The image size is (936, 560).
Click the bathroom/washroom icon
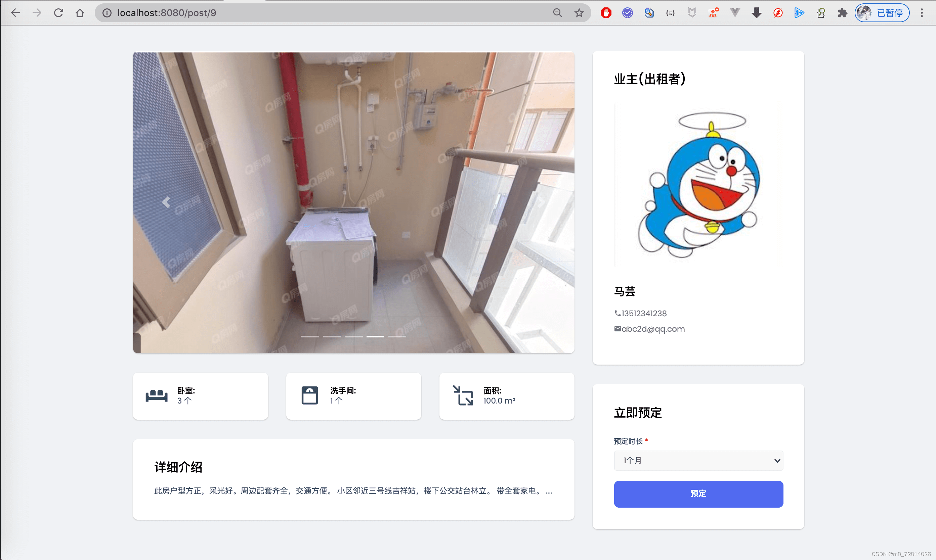pos(309,395)
